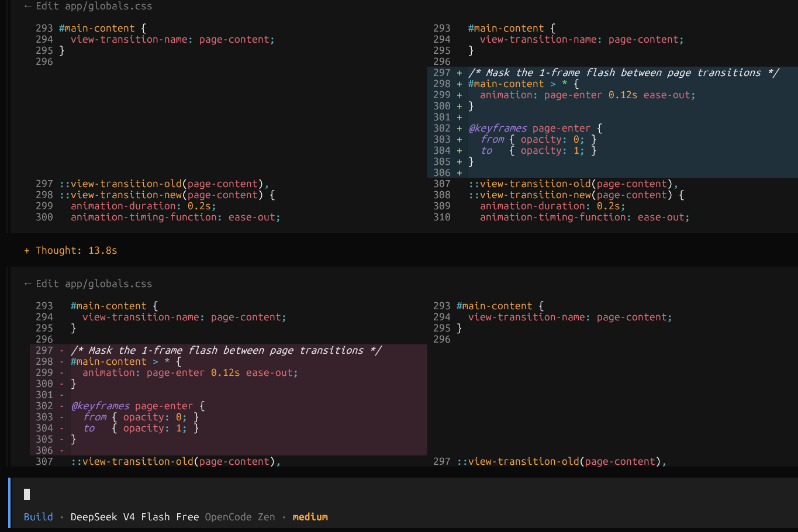Viewport: 798px width, 532px height.
Task: Select line 310 "animation-timing-function: ease-out;"
Action: [x=585, y=217]
